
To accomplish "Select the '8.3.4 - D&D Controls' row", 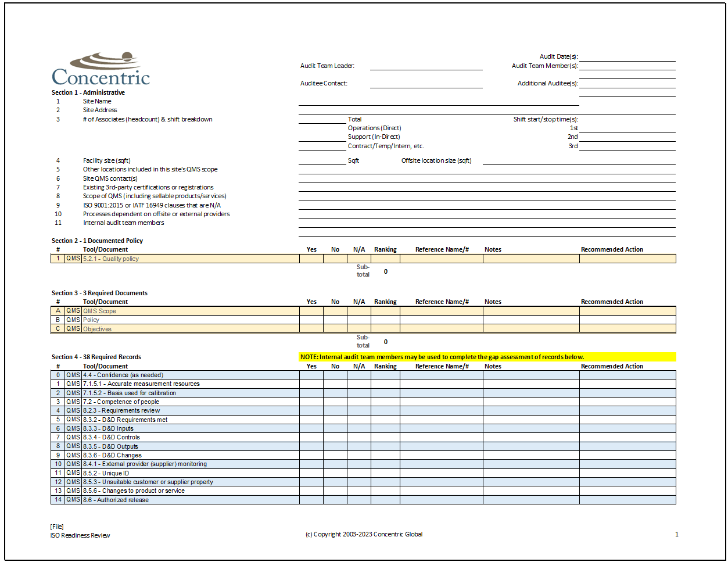I will tap(363, 437).
